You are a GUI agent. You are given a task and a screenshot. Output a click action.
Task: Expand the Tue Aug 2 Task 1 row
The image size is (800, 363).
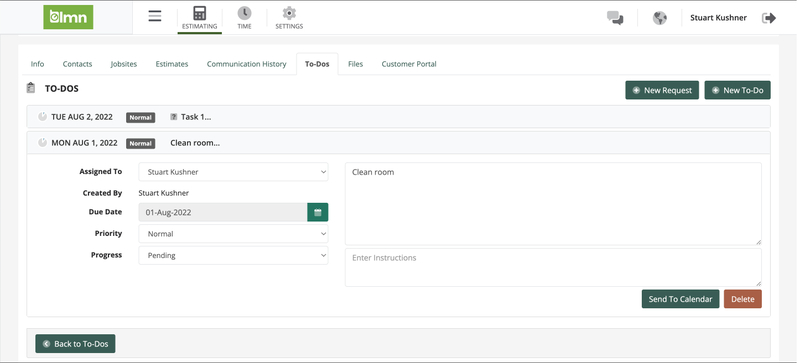pyautogui.click(x=398, y=117)
